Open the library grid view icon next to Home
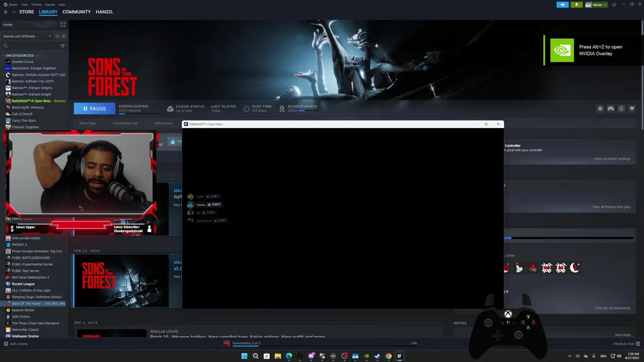 pos(63,24)
